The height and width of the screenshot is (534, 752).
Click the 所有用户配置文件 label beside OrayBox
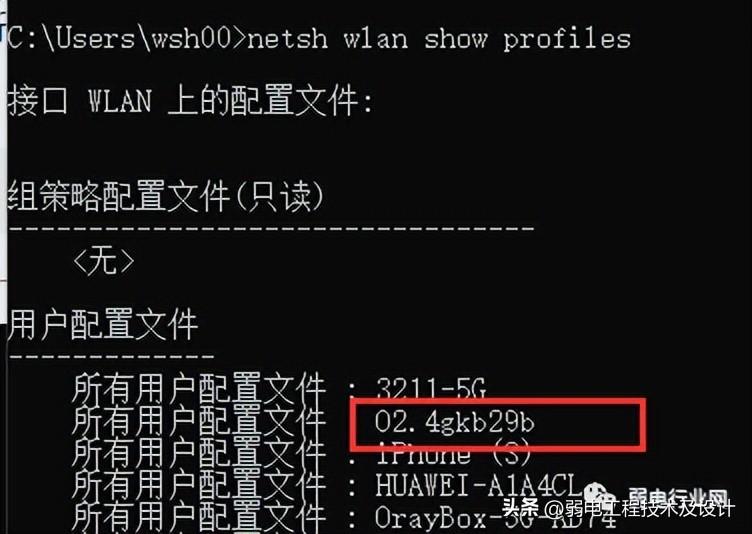point(199,518)
